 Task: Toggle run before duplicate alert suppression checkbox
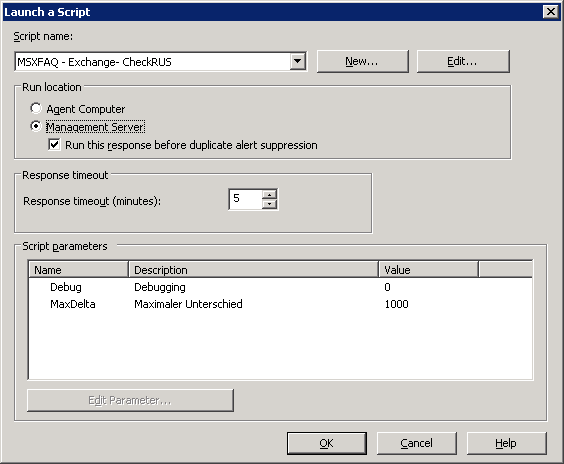click(54, 145)
